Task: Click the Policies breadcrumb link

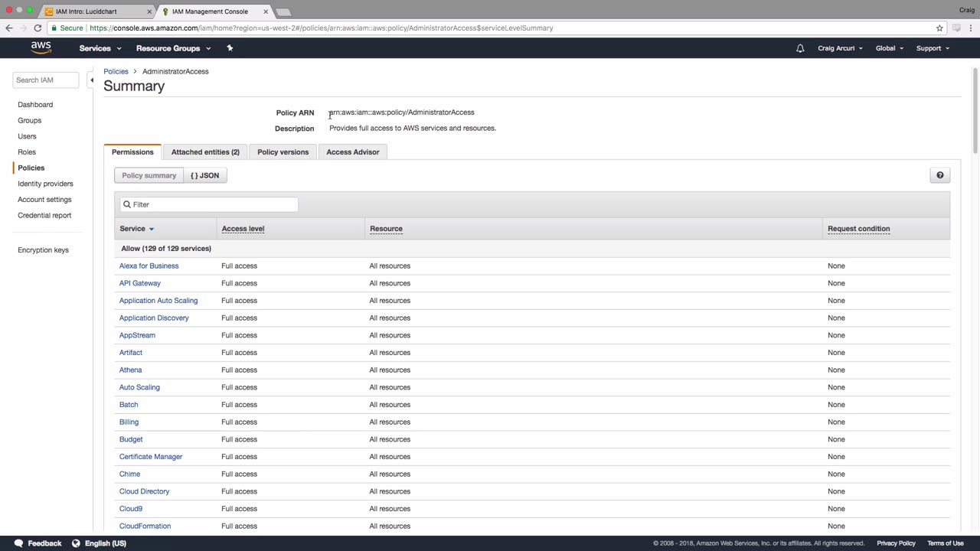Action: [x=116, y=71]
